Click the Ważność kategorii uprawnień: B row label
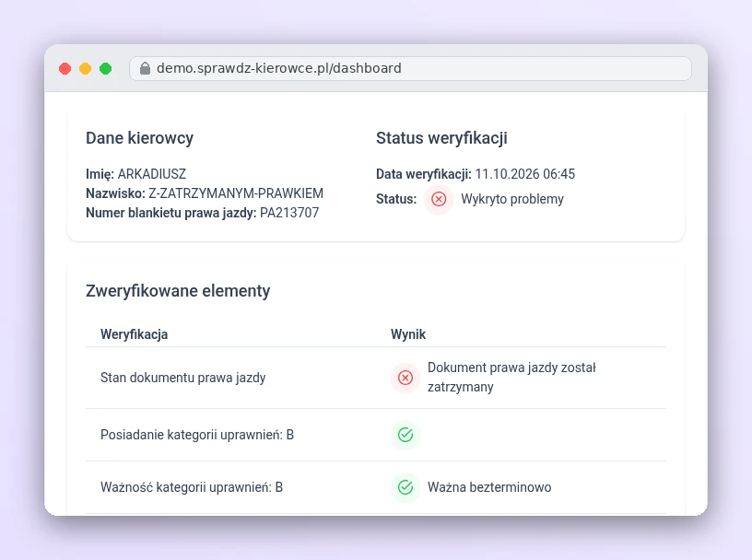752x560 pixels. point(192,487)
